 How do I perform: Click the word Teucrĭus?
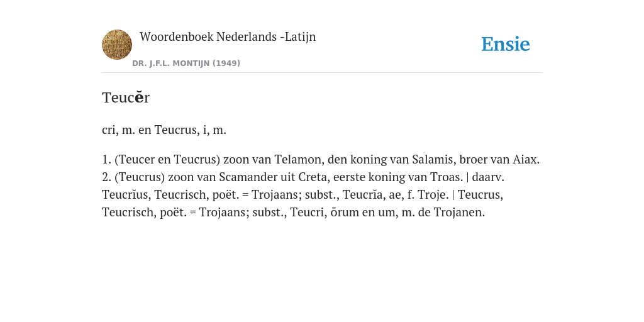click(x=126, y=195)
